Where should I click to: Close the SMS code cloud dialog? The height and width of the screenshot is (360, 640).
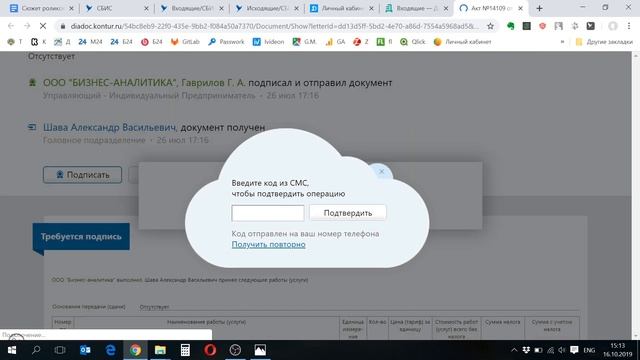[382, 172]
